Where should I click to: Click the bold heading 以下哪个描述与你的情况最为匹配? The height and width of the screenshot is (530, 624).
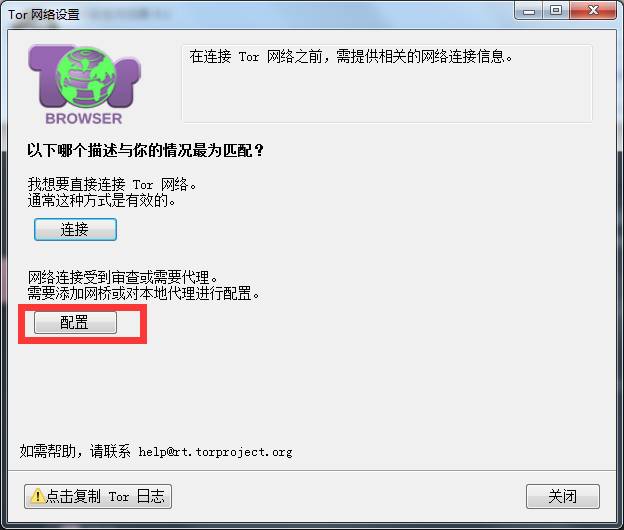tap(146, 150)
